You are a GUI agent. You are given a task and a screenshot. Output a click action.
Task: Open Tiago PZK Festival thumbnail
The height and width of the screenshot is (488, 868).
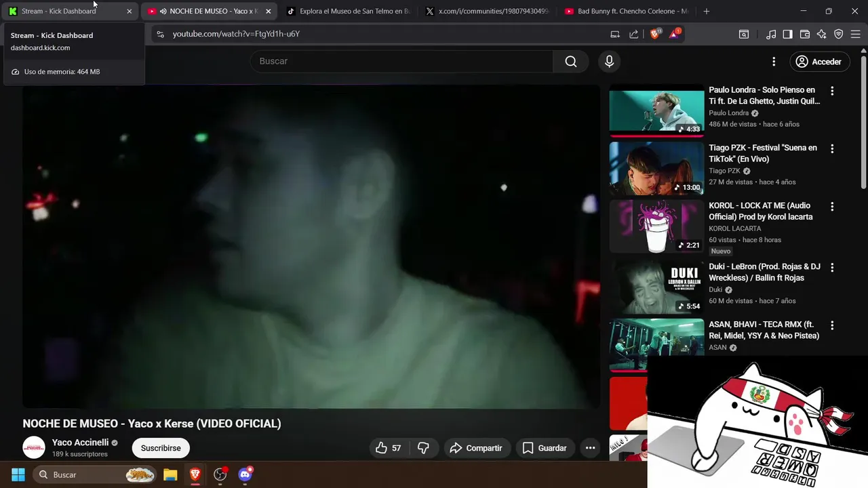click(656, 169)
